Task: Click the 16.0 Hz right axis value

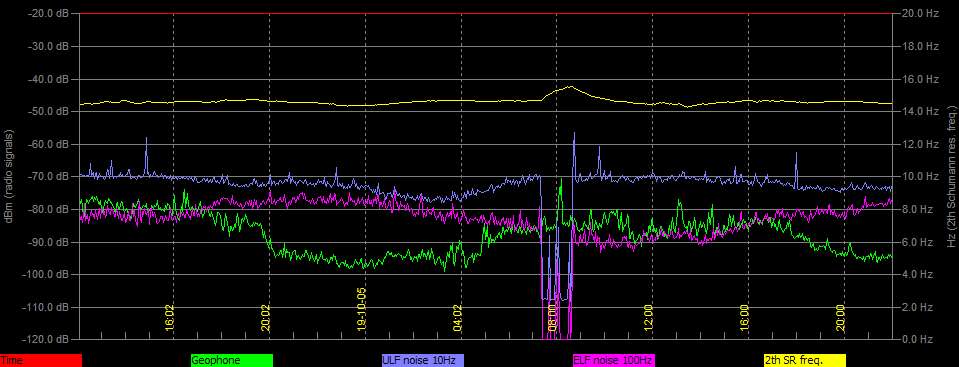Action: pos(921,79)
